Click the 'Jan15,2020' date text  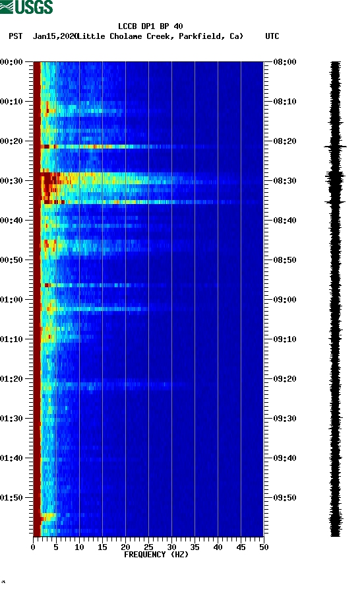[55, 36]
